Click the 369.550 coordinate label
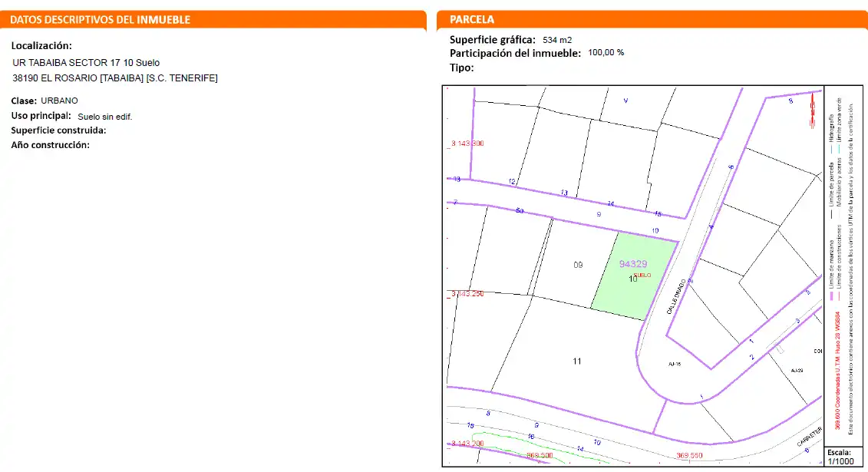This screenshot has width=868, height=472. pos(689,455)
